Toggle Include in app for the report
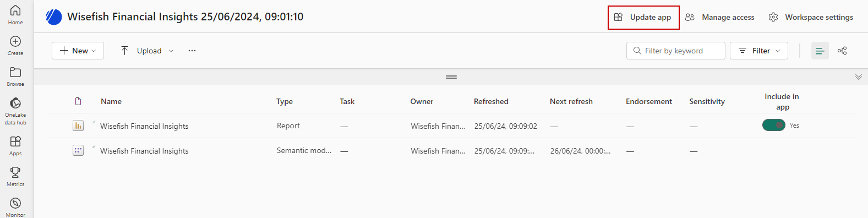 [x=774, y=125]
